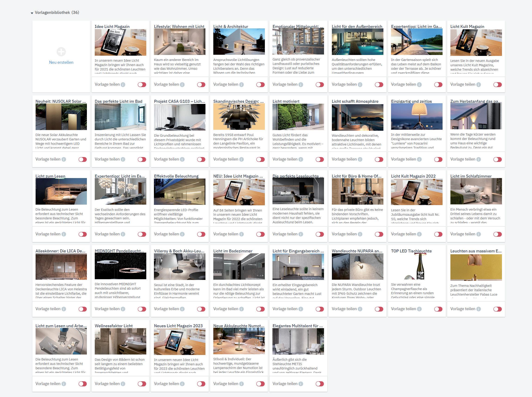This screenshot has height=397, width=532.
Task: Click info icon on Licht motiviert card
Action: click(301, 159)
